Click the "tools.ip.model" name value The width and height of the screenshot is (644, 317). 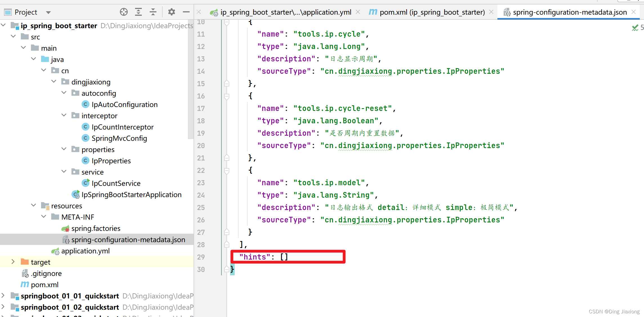pyautogui.click(x=329, y=183)
